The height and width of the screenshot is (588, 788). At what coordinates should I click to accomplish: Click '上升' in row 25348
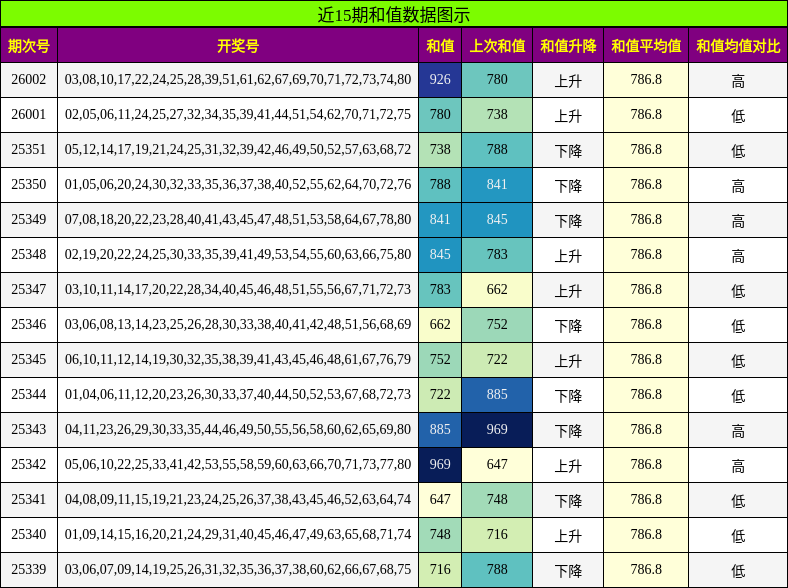568,256
